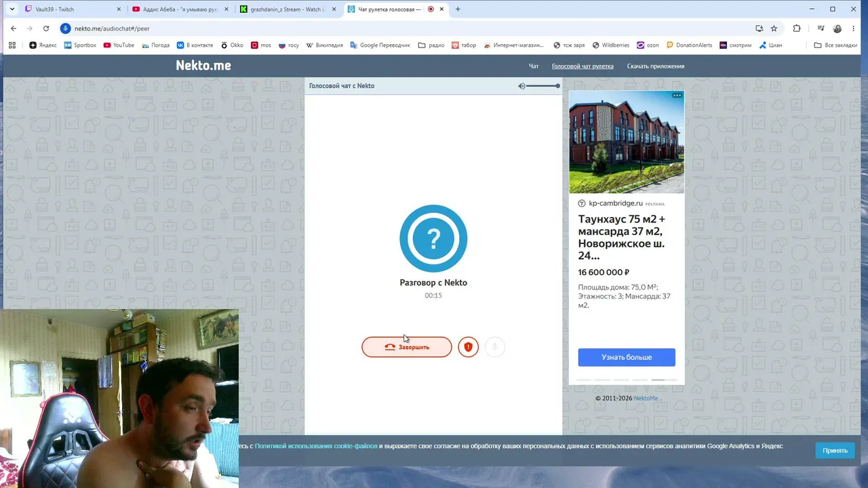Open the kp-cambridge.ru ad link

(615, 203)
